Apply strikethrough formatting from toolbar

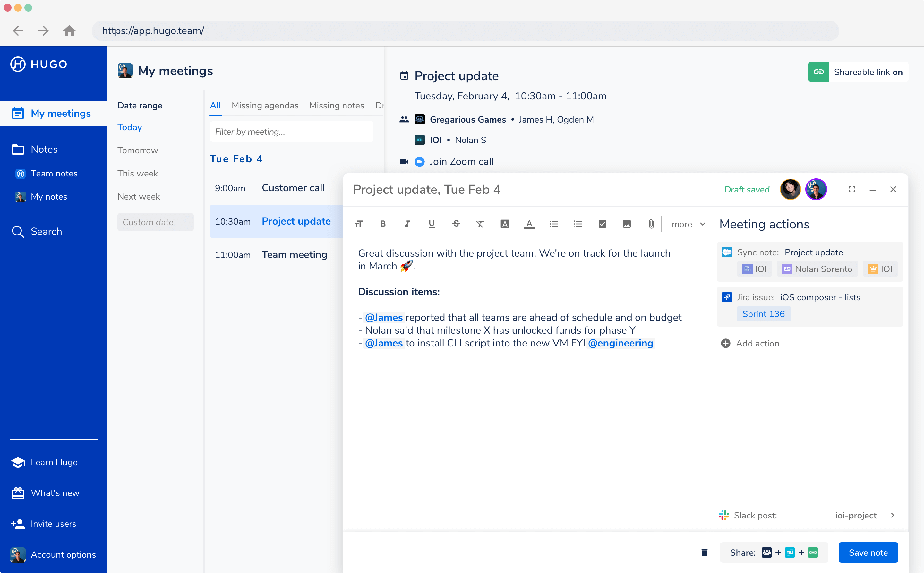[x=456, y=224]
